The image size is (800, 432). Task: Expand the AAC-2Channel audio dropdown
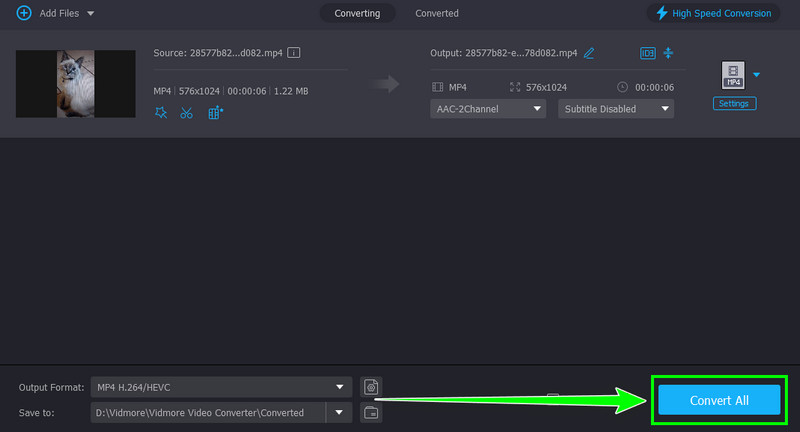[489, 108]
